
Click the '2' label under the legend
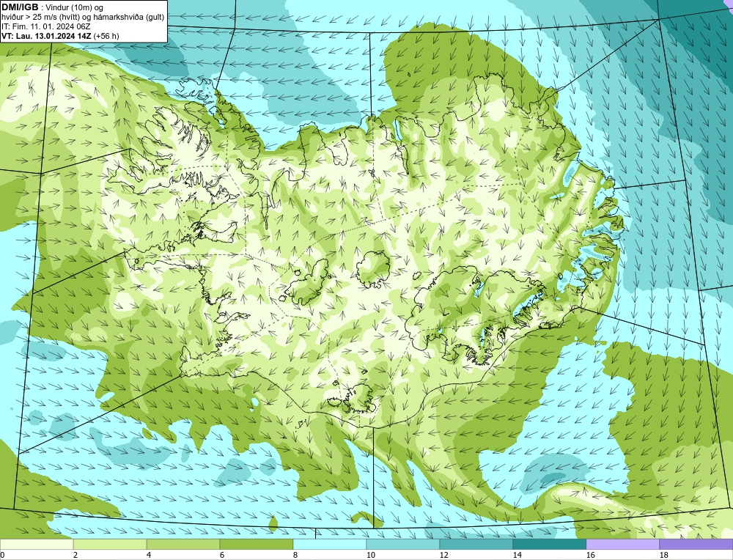(75, 556)
